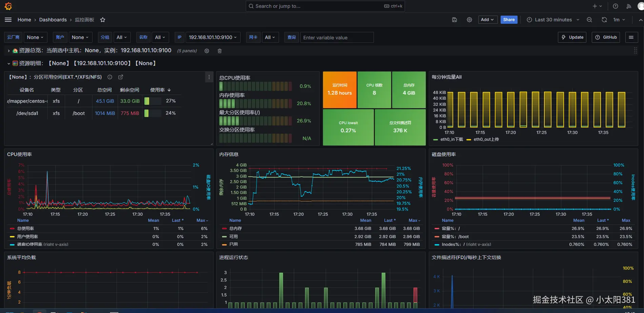Click the GitHub link button

(x=606, y=37)
